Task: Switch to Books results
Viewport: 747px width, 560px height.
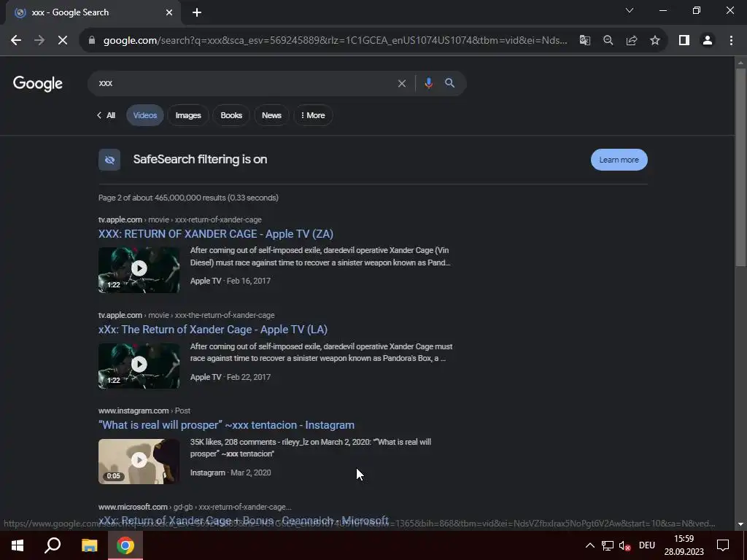Action: 231,115
